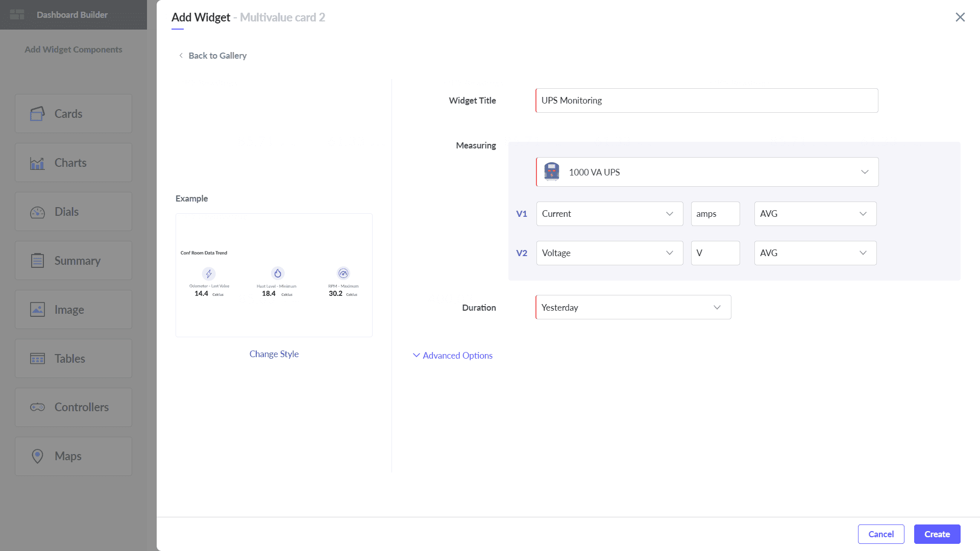Open the Tables widget icon
Image resolution: width=980 pixels, height=551 pixels.
click(37, 359)
